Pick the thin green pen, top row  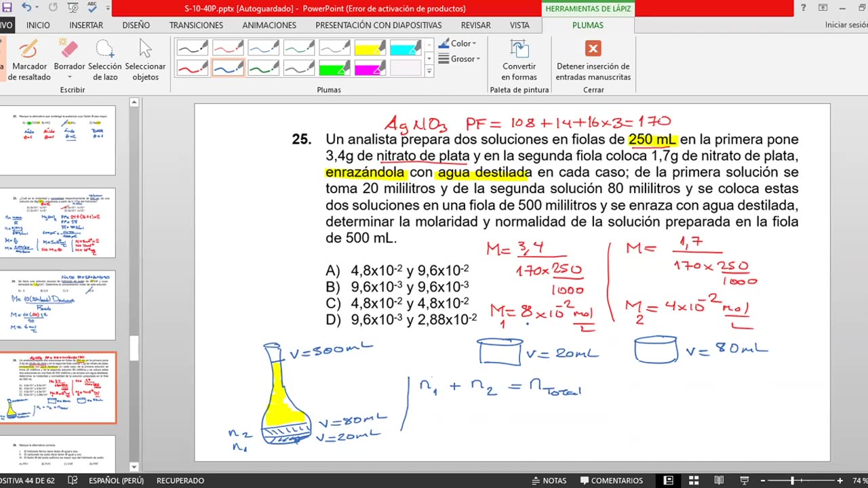[298, 48]
